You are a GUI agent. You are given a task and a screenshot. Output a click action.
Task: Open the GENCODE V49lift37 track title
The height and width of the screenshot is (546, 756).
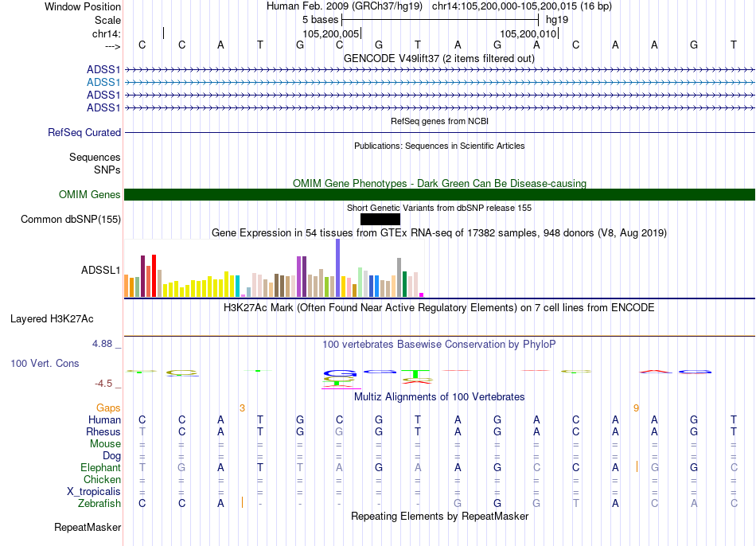pyautogui.click(x=438, y=59)
